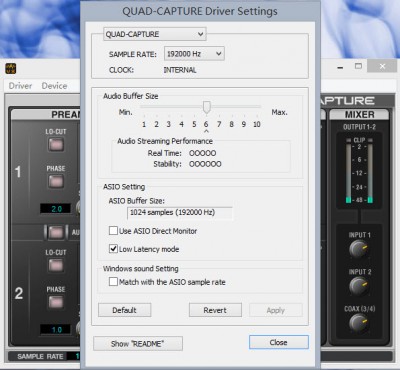Viewport: 400px width, 370px height.
Task: Click the Revert button
Action: point(215,310)
